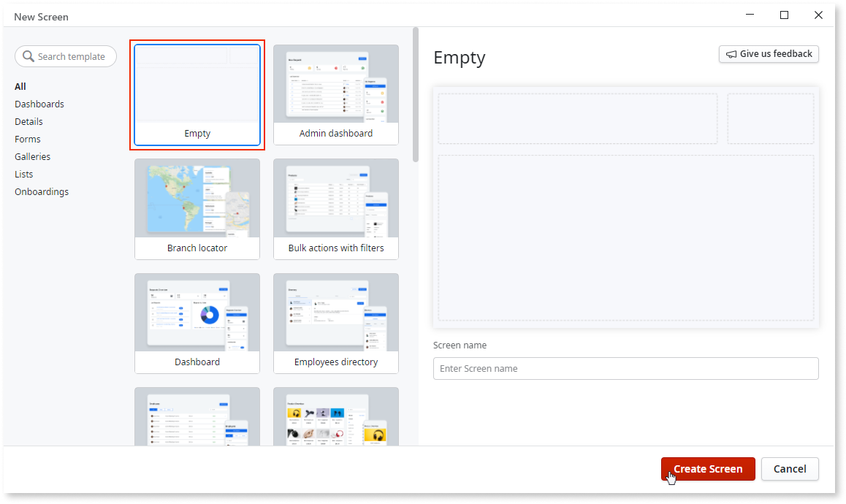846x504 pixels.
Task: Switch to Galleries template category
Action: pyautogui.click(x=33, y=156)
